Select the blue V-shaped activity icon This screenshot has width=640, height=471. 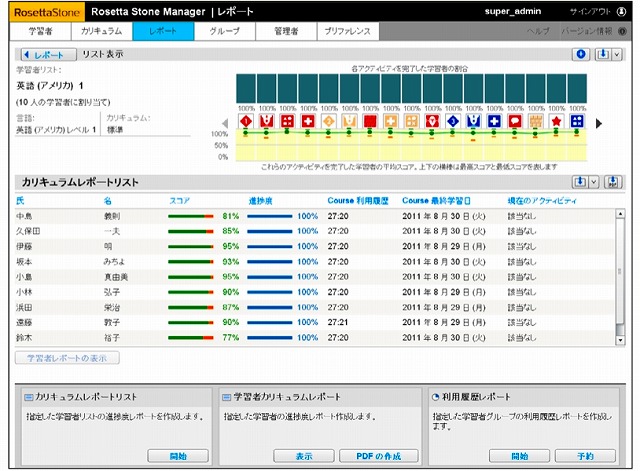(x=473, y=121)
